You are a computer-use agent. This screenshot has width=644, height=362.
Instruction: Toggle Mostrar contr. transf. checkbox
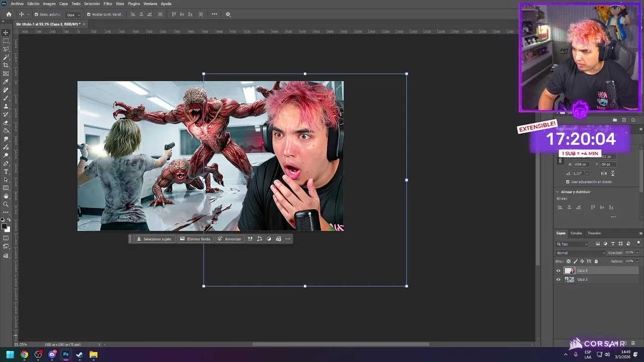point(89,15)
